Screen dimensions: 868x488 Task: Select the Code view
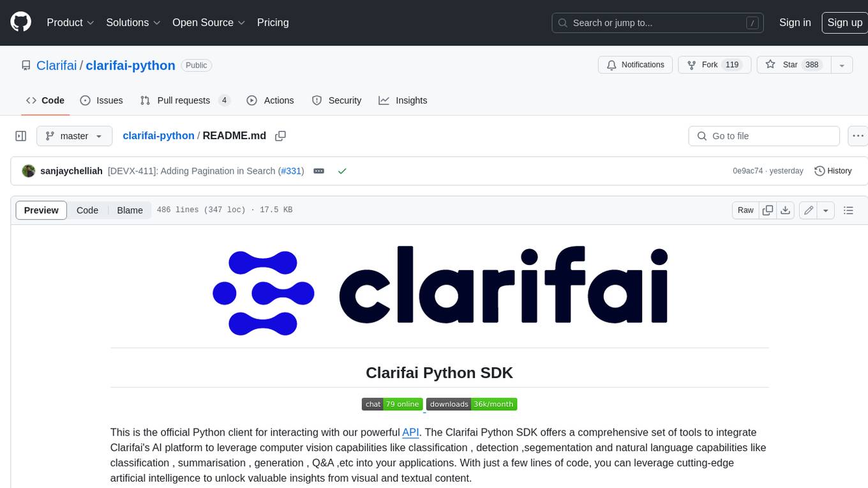[x=87, y=210]
